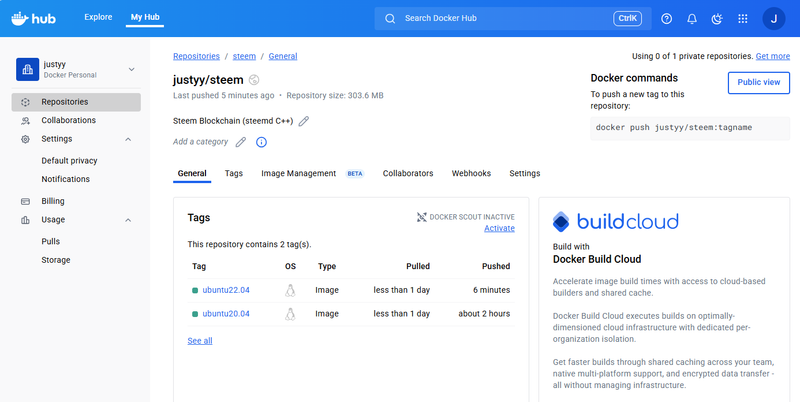
Task: Click the public visibility globe icon beside justyy/steem
Action: 254,80
